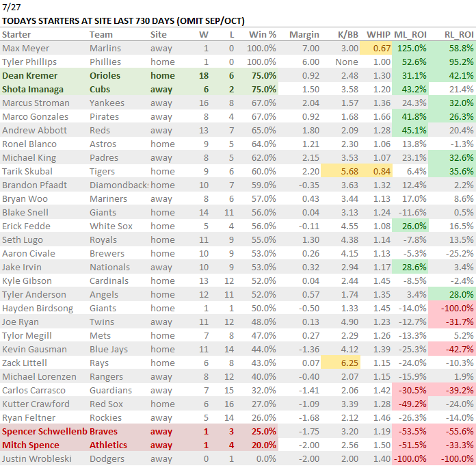Select the 'Justin Wrobleski' starter cell

coord(37,458)
